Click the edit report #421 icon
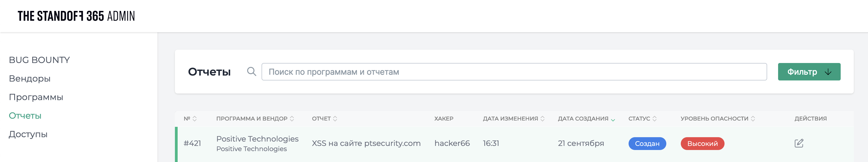The height and width of the screenshot is (162, 868). 799,143
